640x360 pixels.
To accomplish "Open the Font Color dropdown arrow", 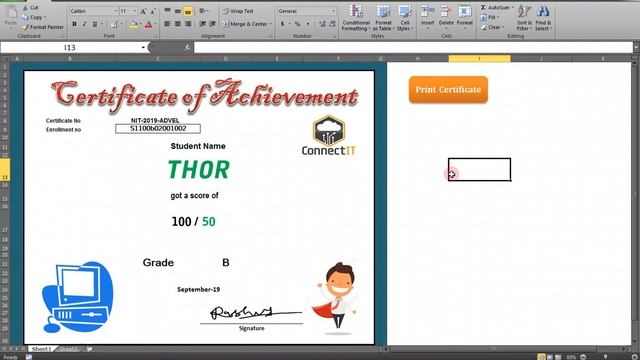I will (155, 25).
